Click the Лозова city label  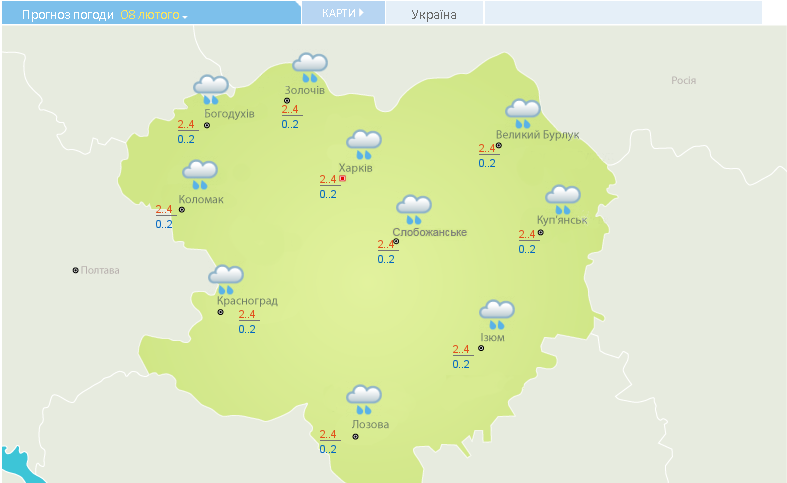pyautogui.click(x=370, y=424)
